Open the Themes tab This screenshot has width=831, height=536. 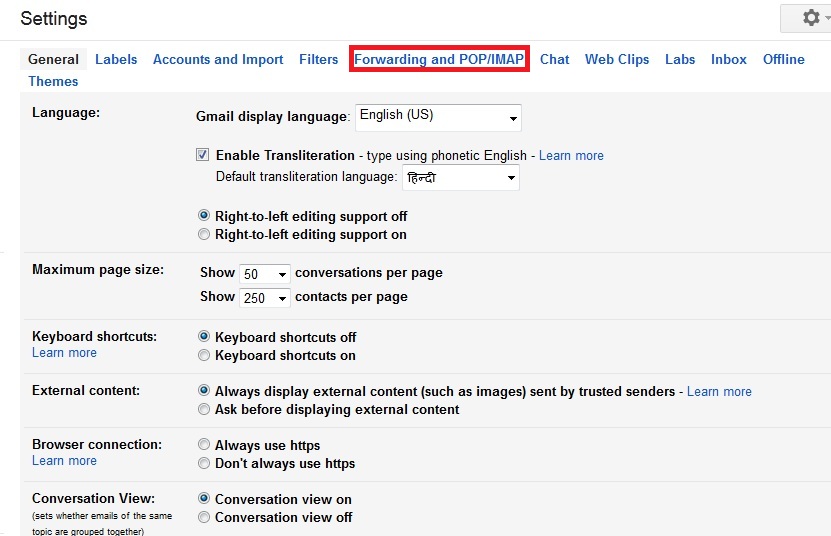[53, 81]
